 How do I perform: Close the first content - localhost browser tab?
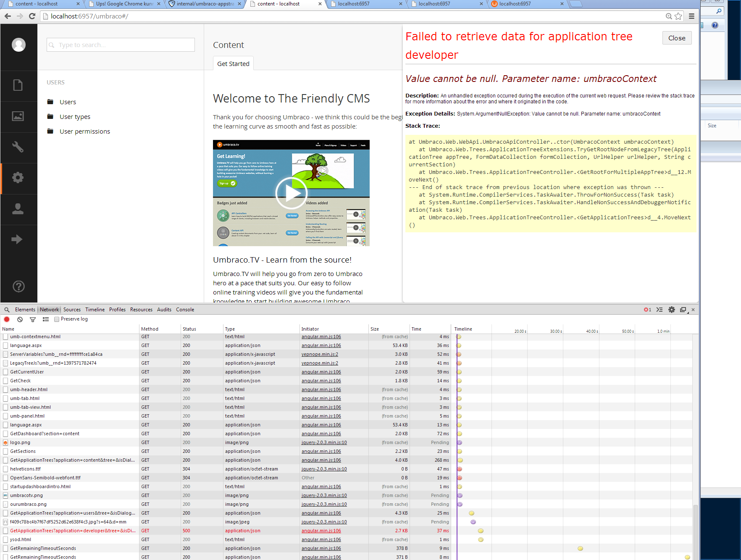click(78, 4)
